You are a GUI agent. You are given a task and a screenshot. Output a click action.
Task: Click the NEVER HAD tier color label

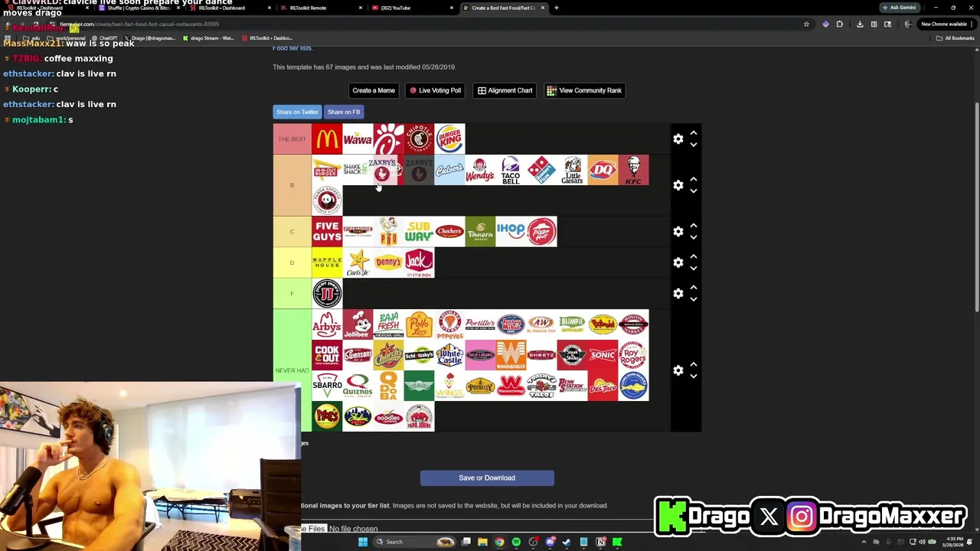pos(292,370)
